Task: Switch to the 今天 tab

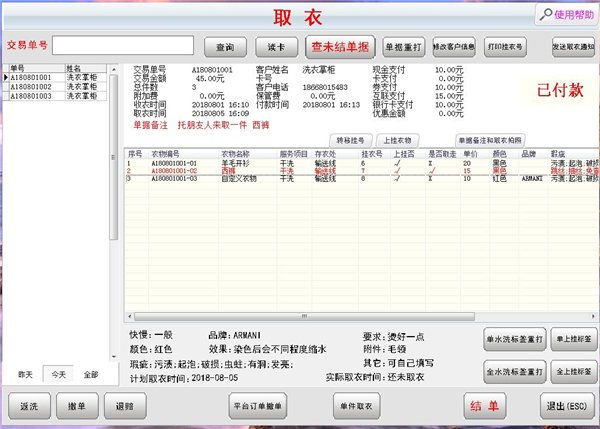Action: tap(59, 374)
